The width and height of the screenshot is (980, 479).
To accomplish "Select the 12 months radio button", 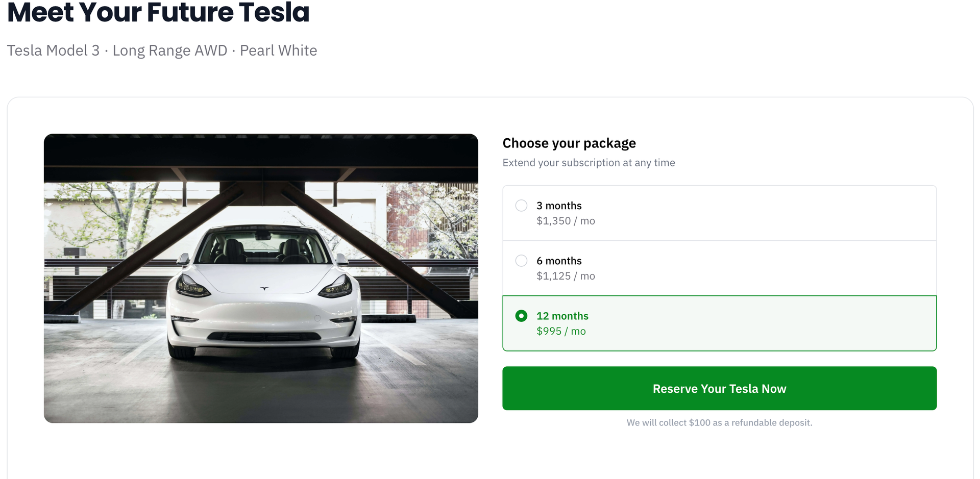I will pyautogui.click(x=521, y=316).
